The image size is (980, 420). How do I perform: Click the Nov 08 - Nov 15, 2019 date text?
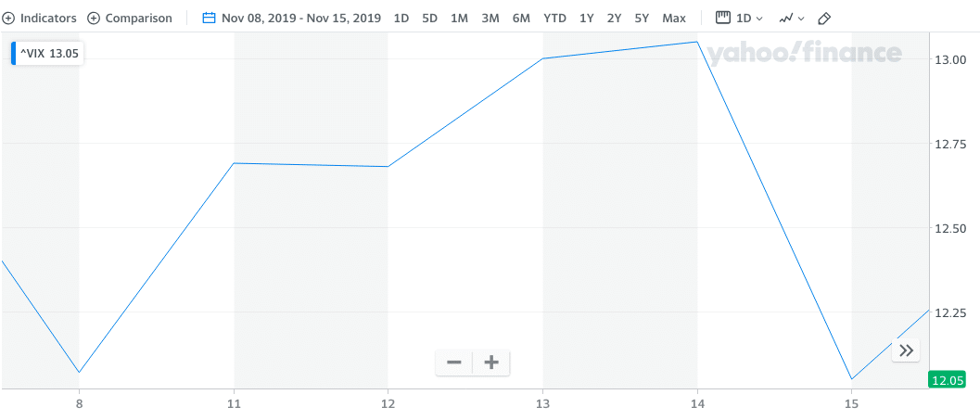pos(303,19)
